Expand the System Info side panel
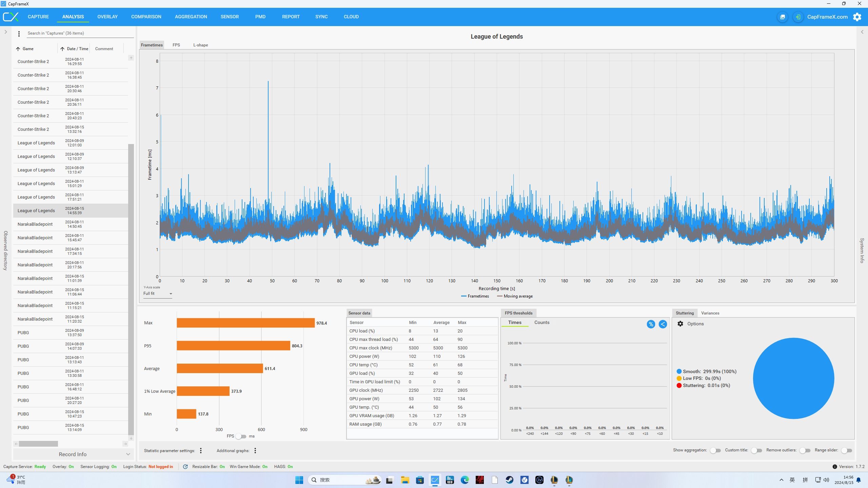Screen dimensions: 868x488 click(862, 32)
